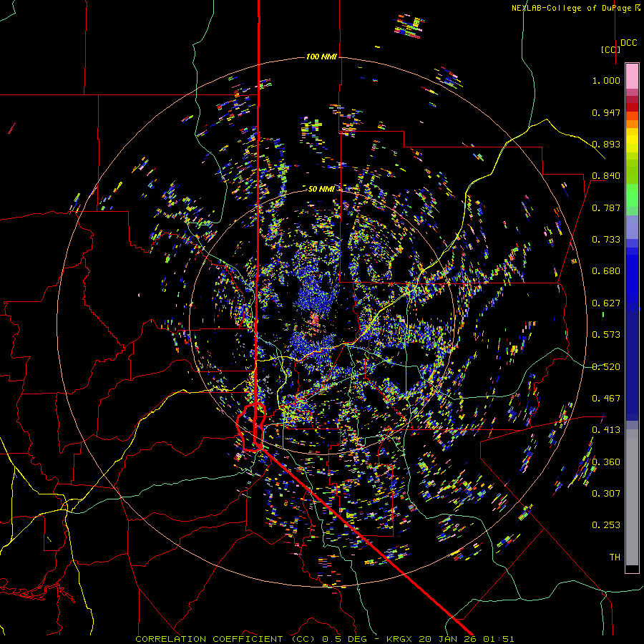The height and width of the screenshot is (644, 644).
Task: Click the DCC label above the color bar
Action: pyautogui.click(x=629, y=43)
